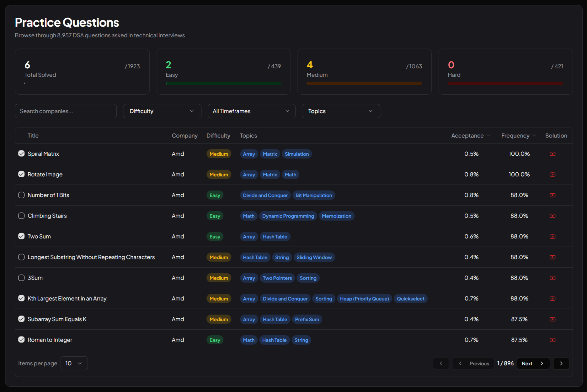Open video solution for Rotate Image

pos(552,175)
